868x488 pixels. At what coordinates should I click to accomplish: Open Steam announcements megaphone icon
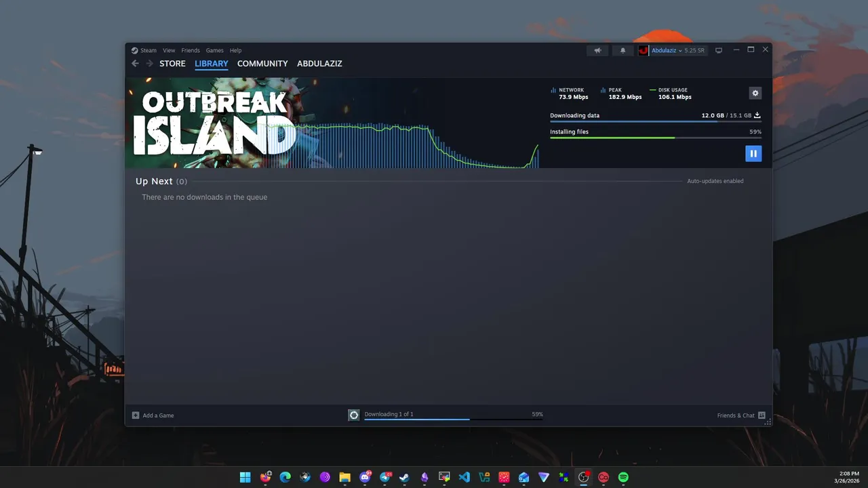coord(597,50)
